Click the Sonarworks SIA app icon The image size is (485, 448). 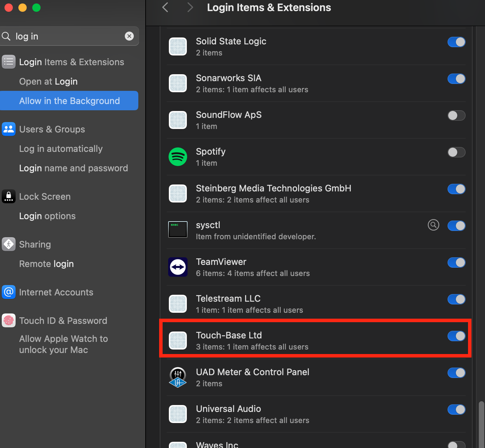tap(178, 83)
